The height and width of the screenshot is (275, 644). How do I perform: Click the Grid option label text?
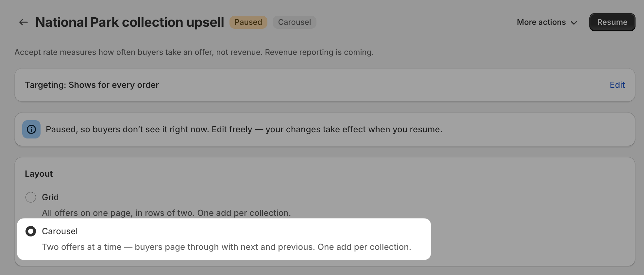coord(50,197)
